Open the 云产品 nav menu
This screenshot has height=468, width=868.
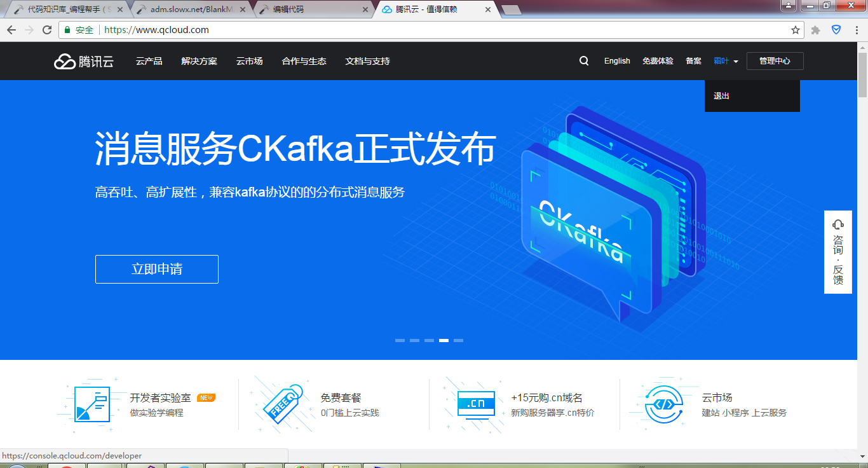tap(149, 61)
